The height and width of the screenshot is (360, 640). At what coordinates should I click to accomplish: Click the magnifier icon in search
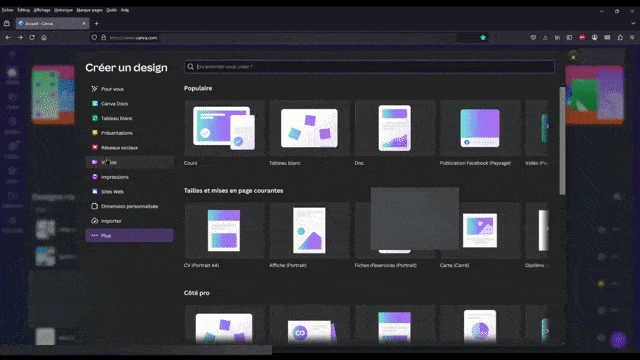[x=191, y=67]
